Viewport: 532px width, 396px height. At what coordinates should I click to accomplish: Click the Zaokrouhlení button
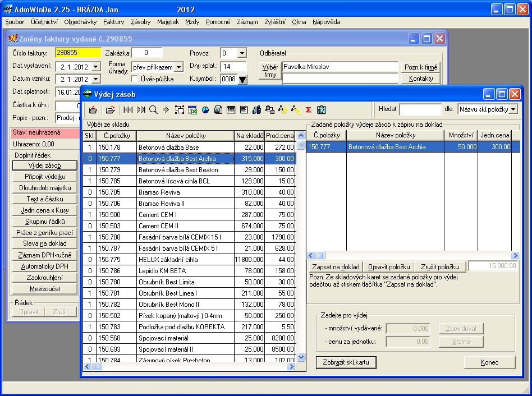coord(45,277)
